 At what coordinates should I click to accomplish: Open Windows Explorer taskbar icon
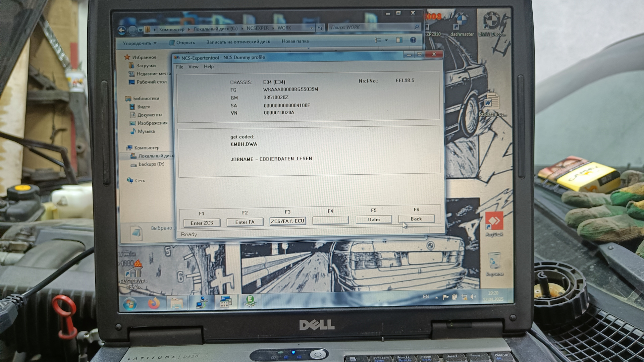click(x=177, y=303)
